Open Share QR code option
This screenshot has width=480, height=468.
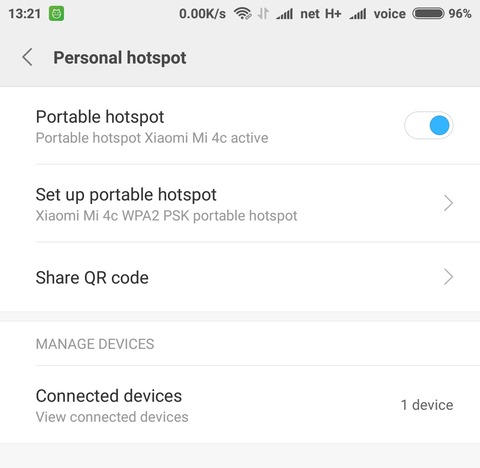(240, 277)
